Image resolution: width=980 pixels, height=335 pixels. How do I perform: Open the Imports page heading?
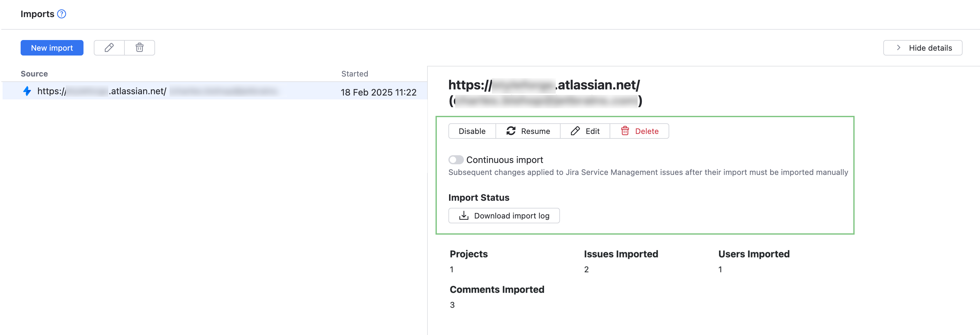tap(38, 14)
